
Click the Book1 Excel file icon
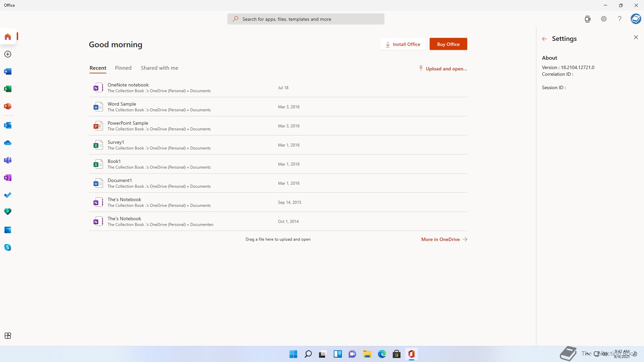(x=98, y=164)
